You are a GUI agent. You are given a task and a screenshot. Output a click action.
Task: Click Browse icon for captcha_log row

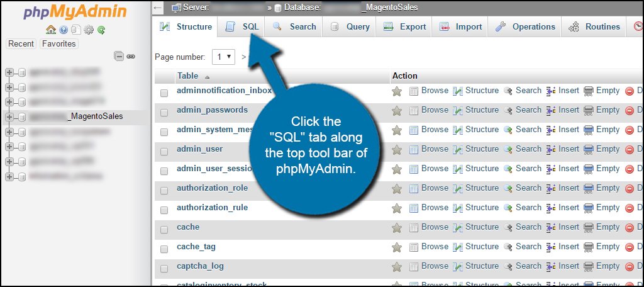[x=414, y=267]
